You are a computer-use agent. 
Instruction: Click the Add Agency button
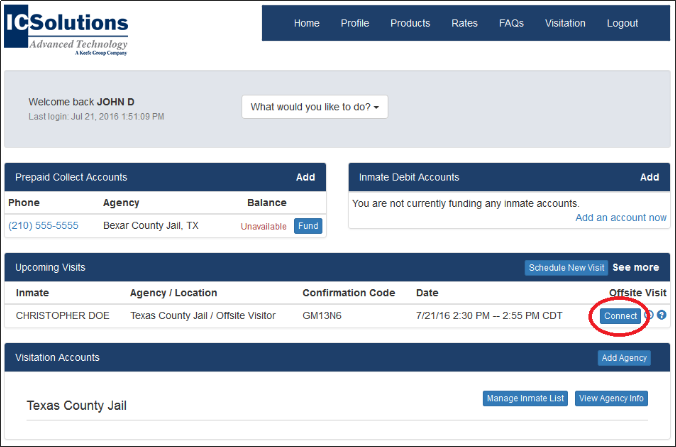pos(624,358)
